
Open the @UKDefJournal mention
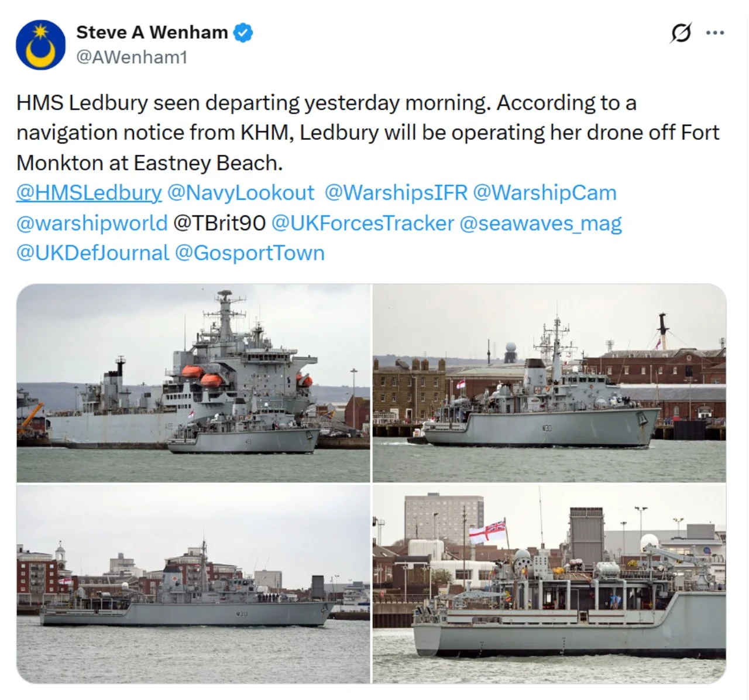92,253
